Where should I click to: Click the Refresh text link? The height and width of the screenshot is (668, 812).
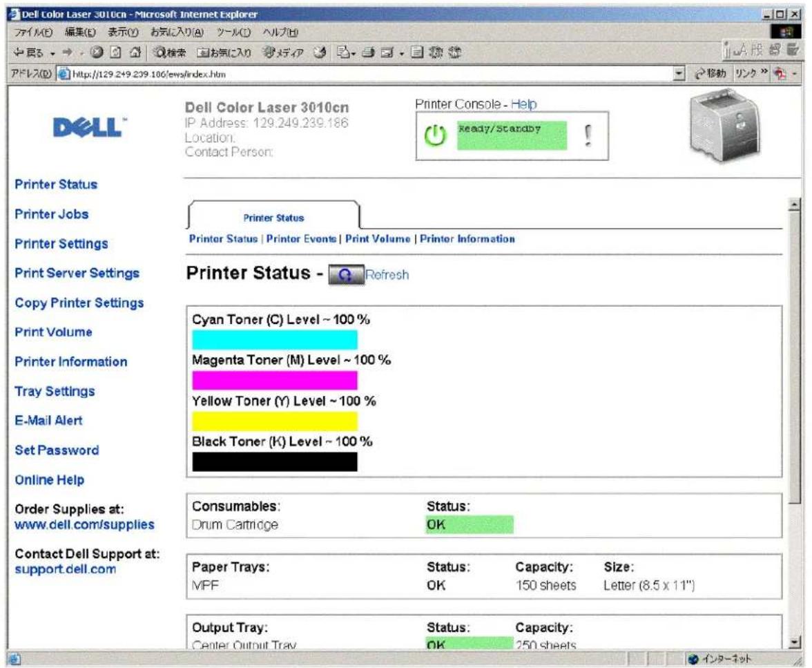(387, 275)
